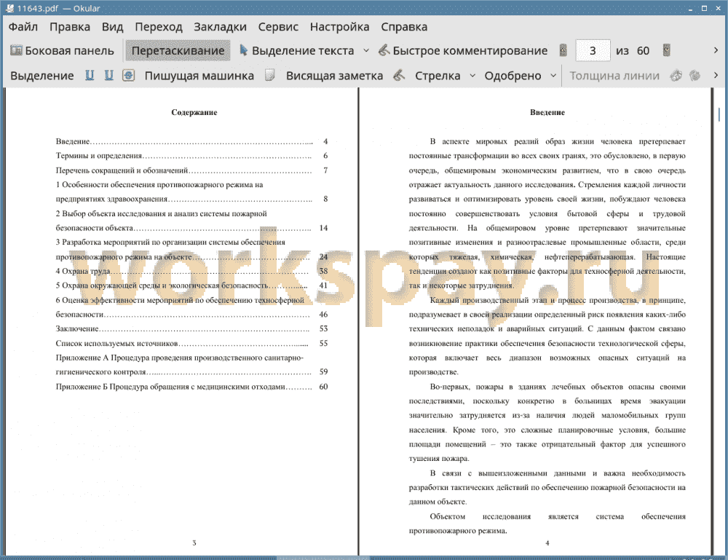The height and width of the screenshot is (560, 728).
Task: Click the note icon before Висящая заметка
Action: (270, 75)
